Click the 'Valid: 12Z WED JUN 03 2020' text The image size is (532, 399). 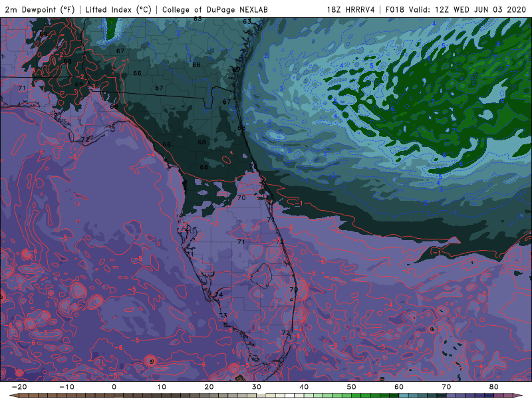tap(467, 9)
